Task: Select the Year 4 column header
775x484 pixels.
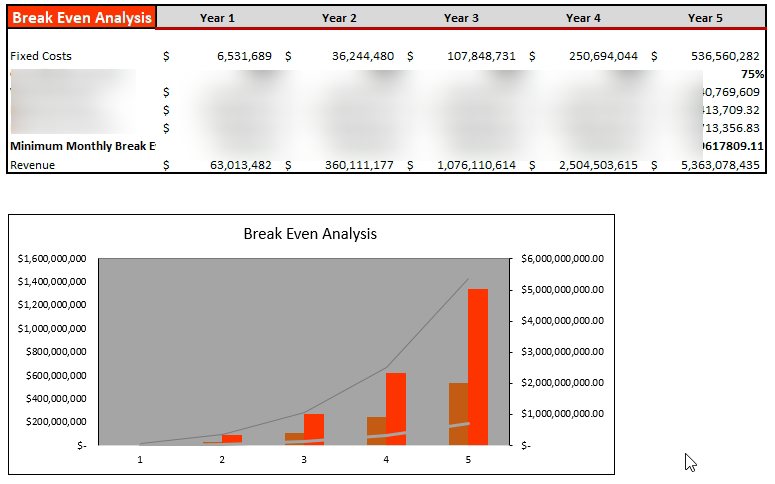Action: click(x=583, y=18)
